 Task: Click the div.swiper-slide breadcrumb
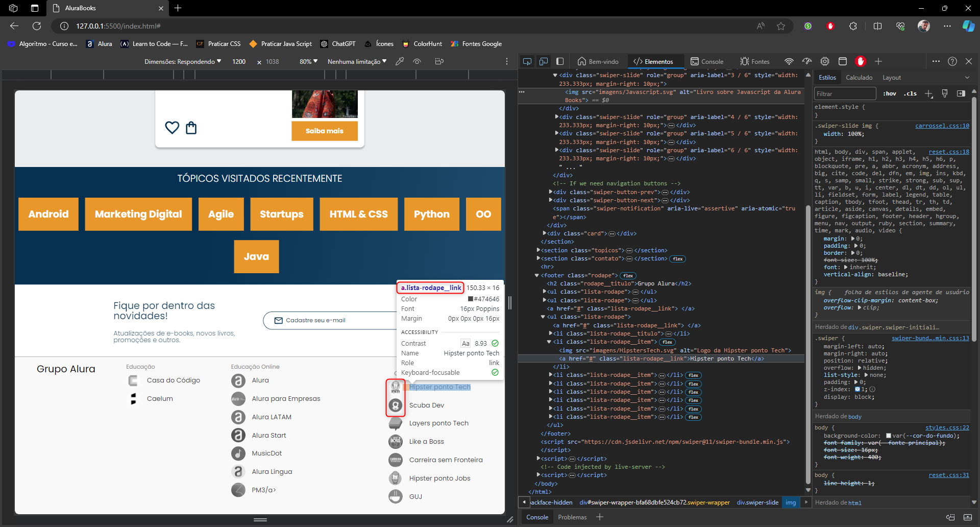[757, 502]
